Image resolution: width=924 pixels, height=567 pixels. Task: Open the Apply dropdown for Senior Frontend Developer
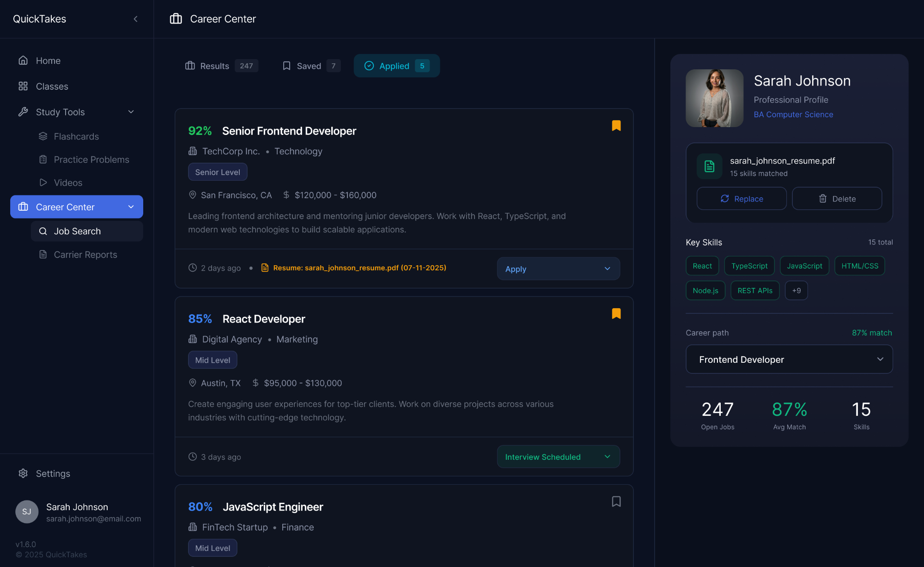coord(558,268)
